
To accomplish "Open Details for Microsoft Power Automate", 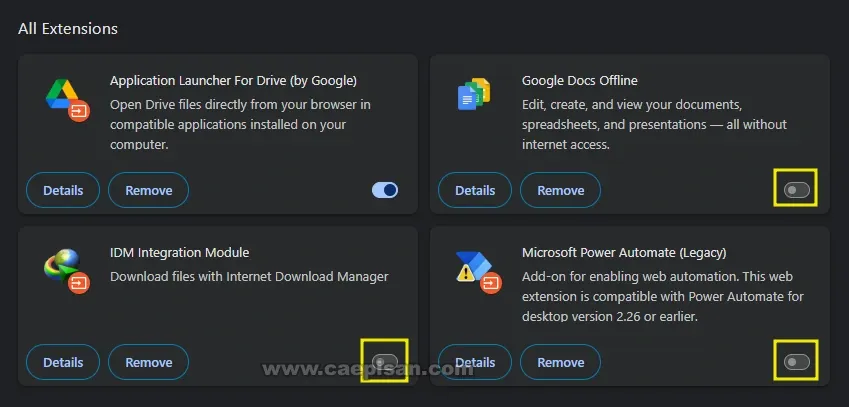I will (475, 362).
